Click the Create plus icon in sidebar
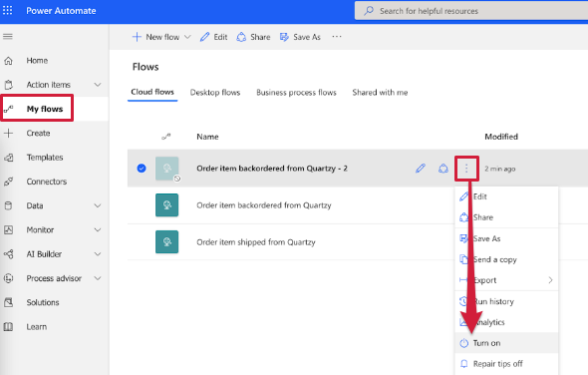The width and height of the screenshot is (588, 375). (8, 133)
